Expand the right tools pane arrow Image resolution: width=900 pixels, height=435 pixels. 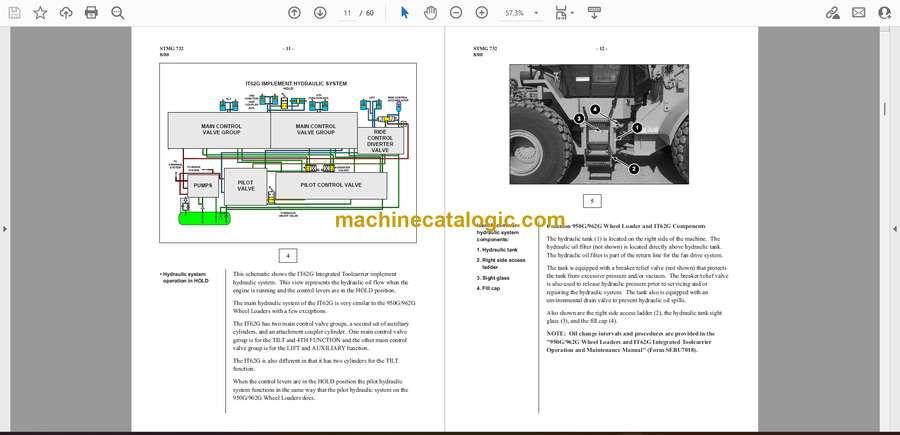click(895, 229)
